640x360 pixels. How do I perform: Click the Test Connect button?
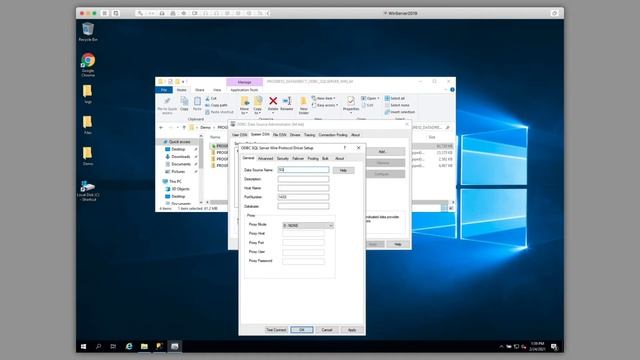click(x=276, y=330)
